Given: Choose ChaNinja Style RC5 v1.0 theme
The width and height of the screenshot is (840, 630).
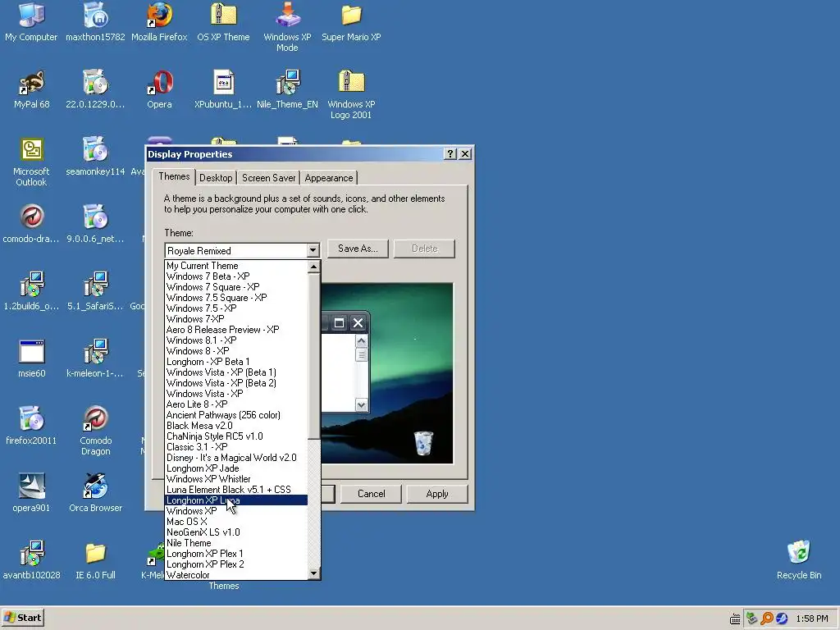Looking at the screenshot, I should pyautogui.click(x=236, y=436).
